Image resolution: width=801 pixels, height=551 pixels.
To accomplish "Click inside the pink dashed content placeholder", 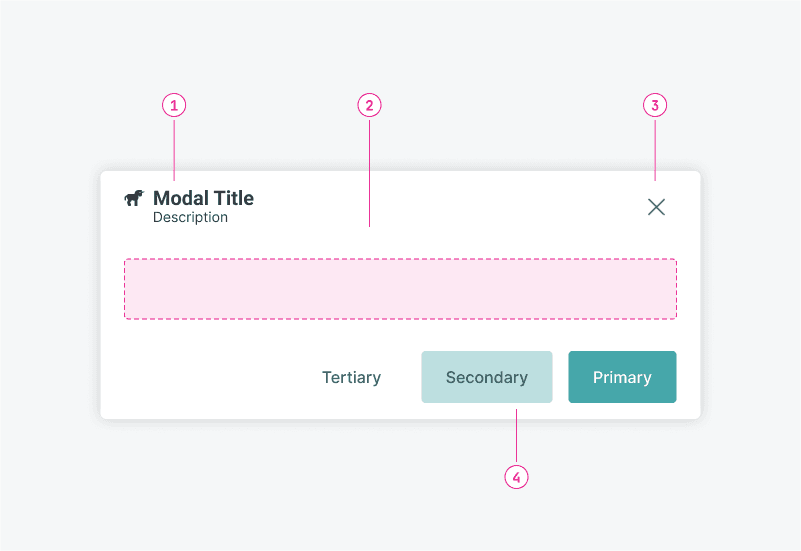I will click(400, 289).
